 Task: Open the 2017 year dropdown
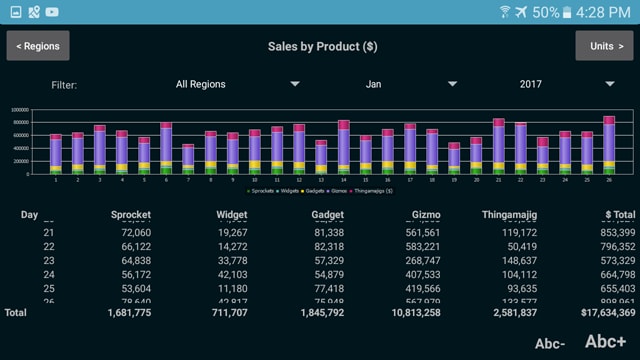tap(567, 84)
